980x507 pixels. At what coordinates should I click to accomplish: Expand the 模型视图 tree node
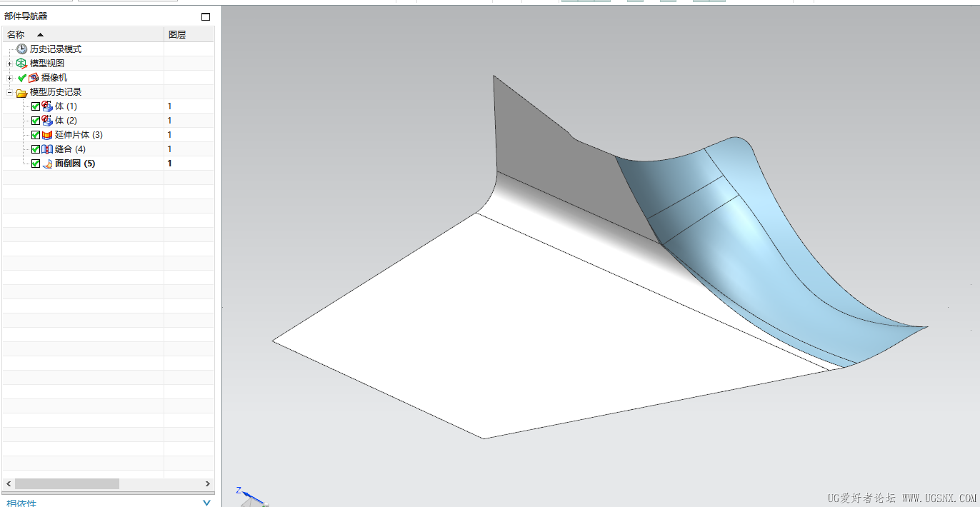click(x=9, y=63)
